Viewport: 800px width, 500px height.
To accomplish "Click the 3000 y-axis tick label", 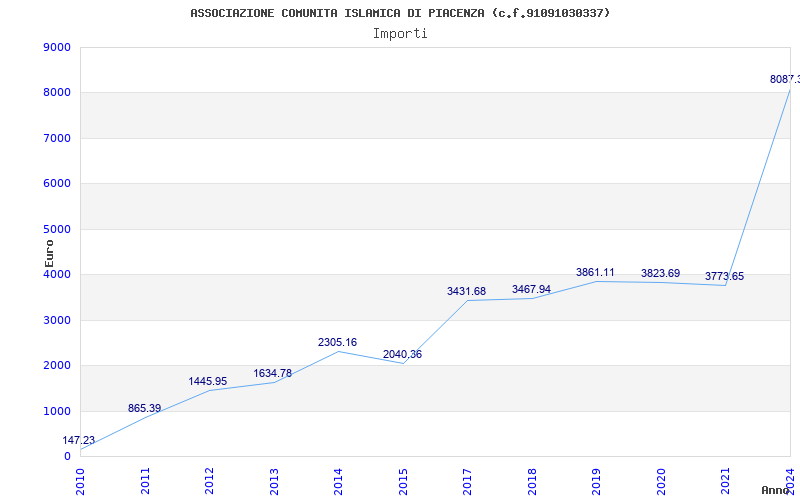I will 57,320.
